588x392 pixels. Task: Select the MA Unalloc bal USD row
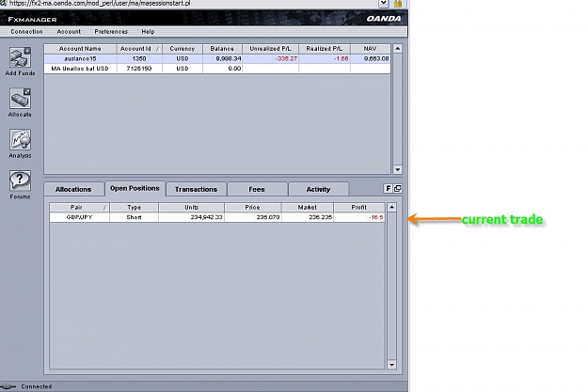pos(217,69)
